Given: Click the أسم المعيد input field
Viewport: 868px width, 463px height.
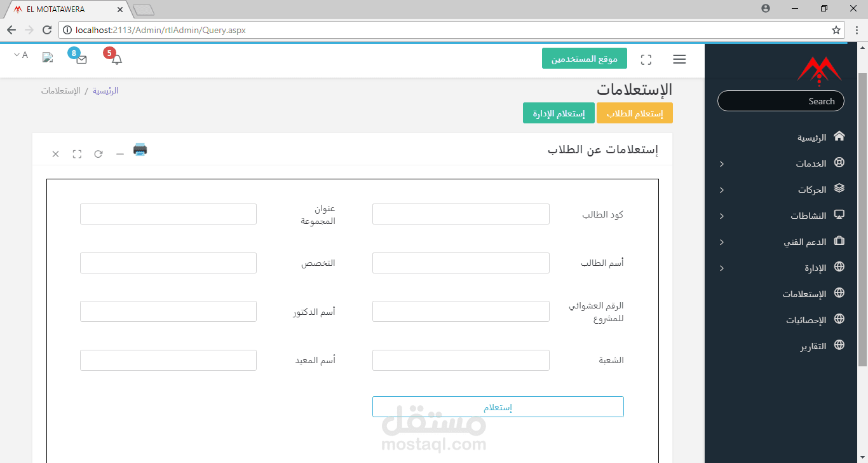Looking at the screenshot, I should click(168, 361).
